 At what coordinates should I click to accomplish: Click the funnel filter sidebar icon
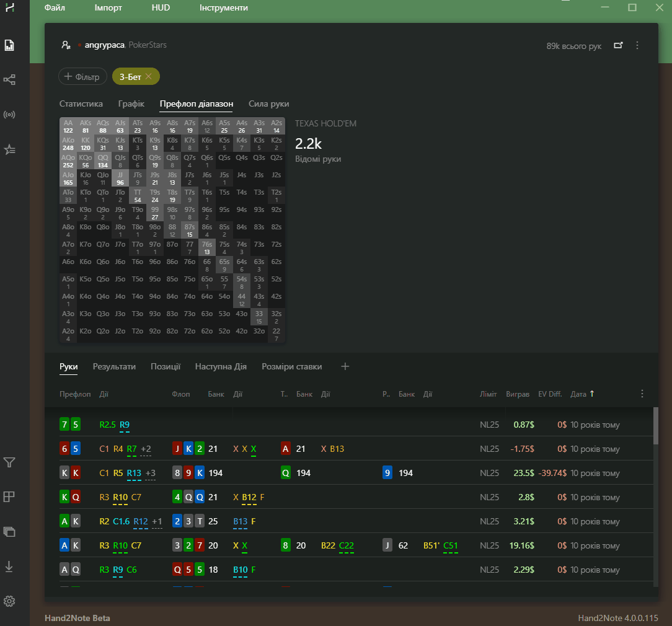[x=9, y=462]
